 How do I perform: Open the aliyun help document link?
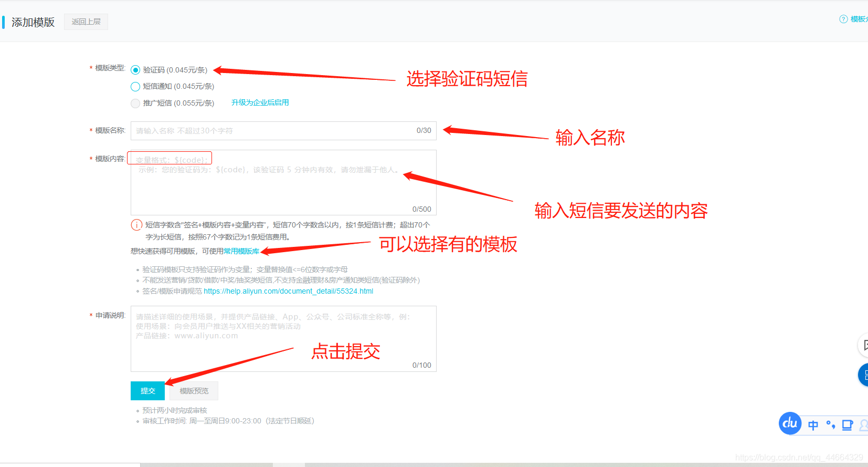click(288, 291)
